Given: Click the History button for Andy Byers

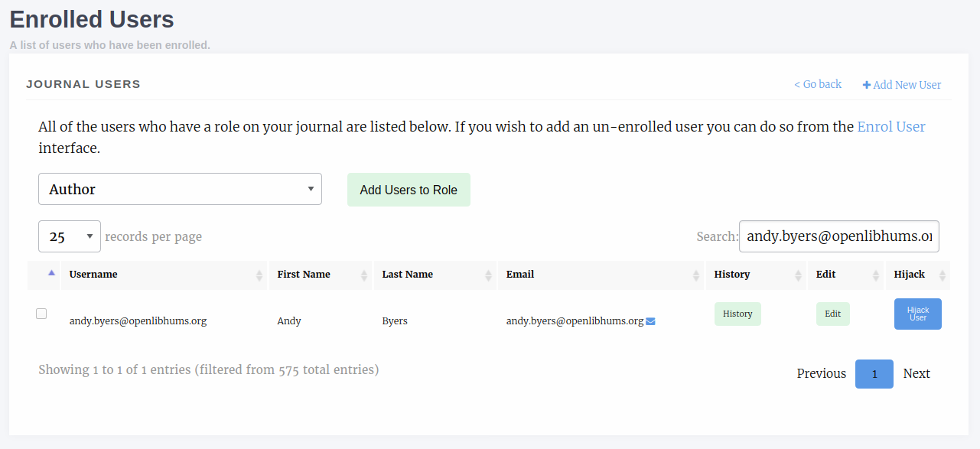Looking at the screenshot, I should click(x=737, y=314).
